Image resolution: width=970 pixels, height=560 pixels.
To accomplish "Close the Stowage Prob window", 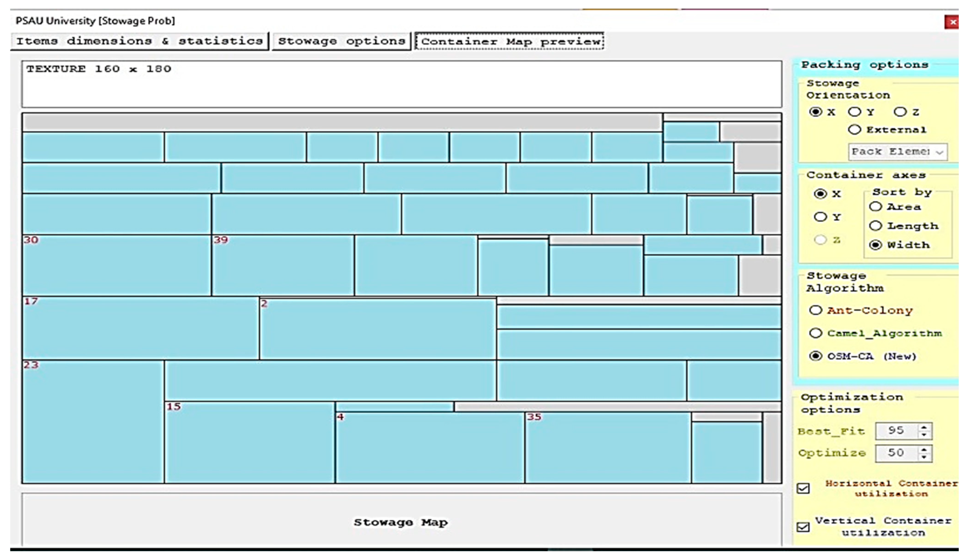I will click(953, 22).
